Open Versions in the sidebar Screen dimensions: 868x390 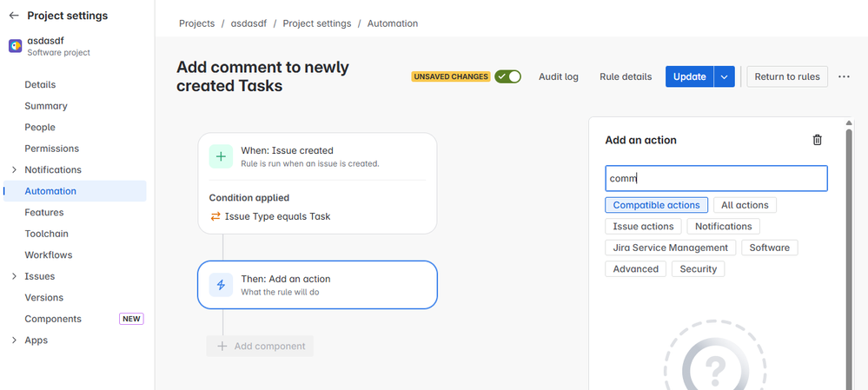43,298
